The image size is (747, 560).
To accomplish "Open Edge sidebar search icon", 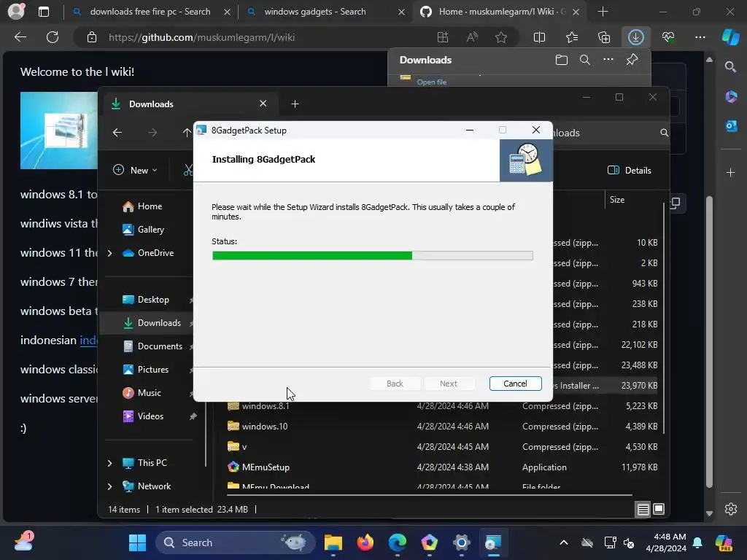I will (x=730, y=67).
